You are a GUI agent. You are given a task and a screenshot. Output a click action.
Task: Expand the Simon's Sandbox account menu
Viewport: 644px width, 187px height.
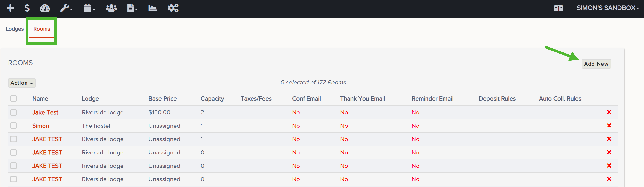(x=608, y=8)
